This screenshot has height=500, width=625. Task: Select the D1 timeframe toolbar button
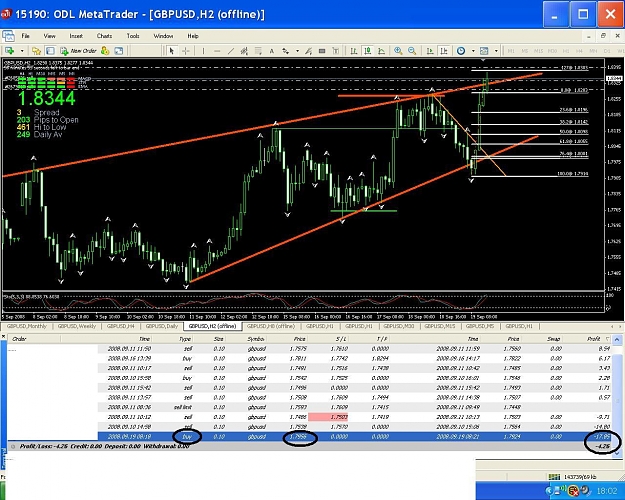tap(607, 51)
